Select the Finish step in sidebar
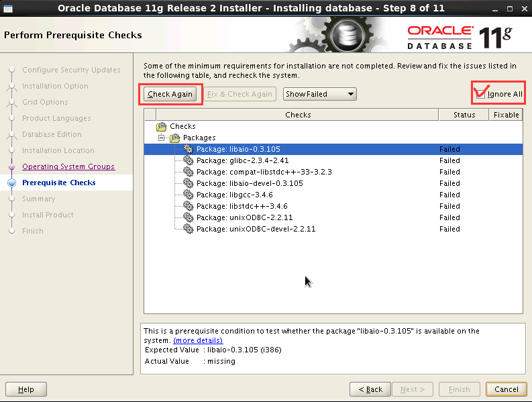Viewport: 532px width, 402px height. [33, 231]
